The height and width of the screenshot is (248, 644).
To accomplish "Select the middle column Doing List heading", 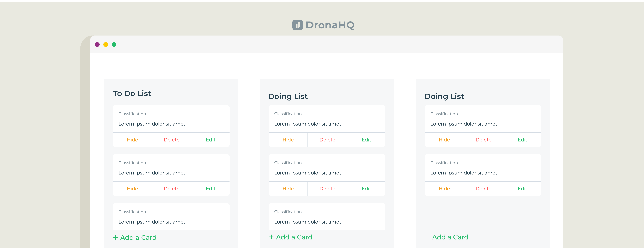I will [x=288, y=96].
